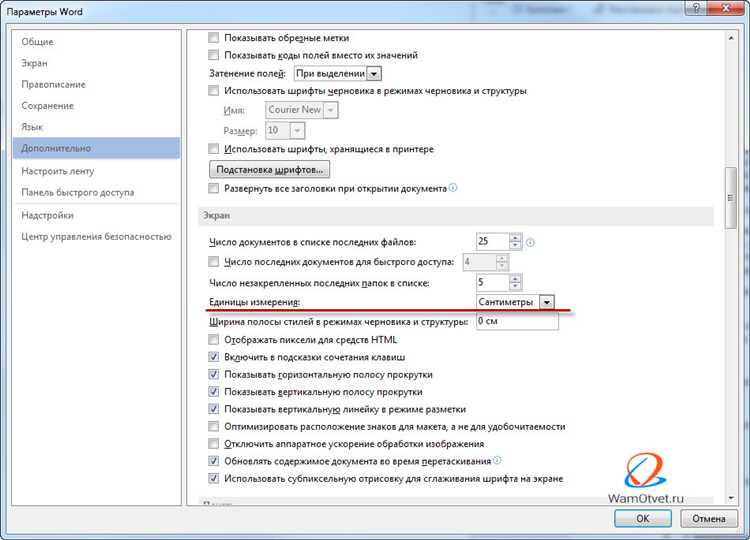Screen dimensions: 750x540
Task: Click the style area width field '0 см'
Action: [517, 321]
